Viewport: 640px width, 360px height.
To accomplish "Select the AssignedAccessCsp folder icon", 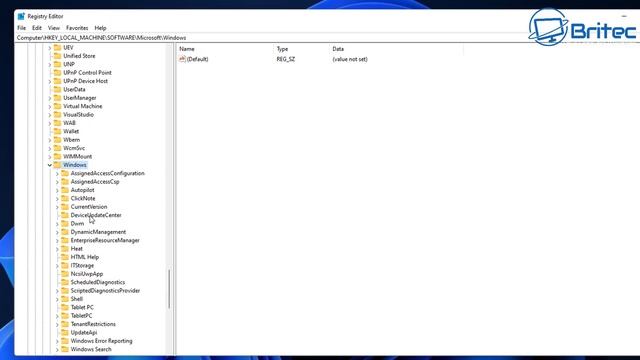I will pos(65,182).
